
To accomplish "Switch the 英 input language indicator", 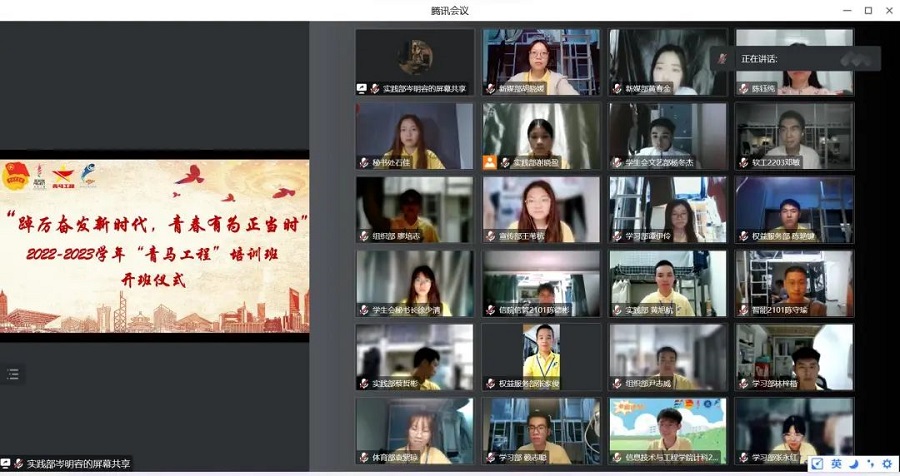I will pyautogui.click(x=835, y=464).
